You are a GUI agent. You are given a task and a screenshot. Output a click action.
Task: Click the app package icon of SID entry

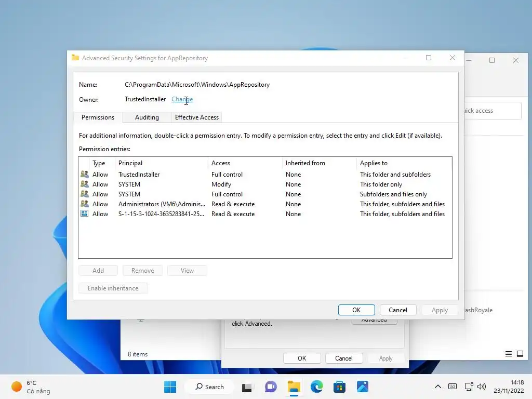85,214
